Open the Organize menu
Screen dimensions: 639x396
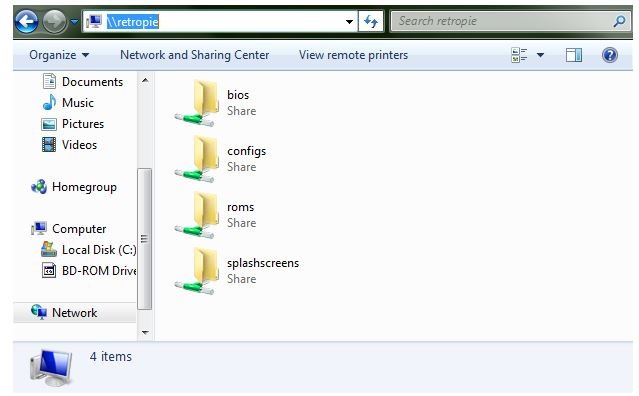pyautogui.click(x=59, y=55)
